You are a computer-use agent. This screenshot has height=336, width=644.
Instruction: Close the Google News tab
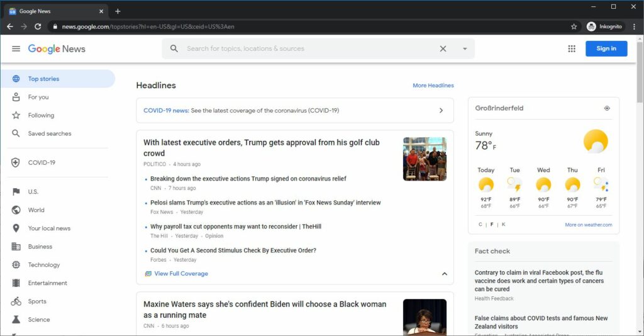[x=101, y=11]
